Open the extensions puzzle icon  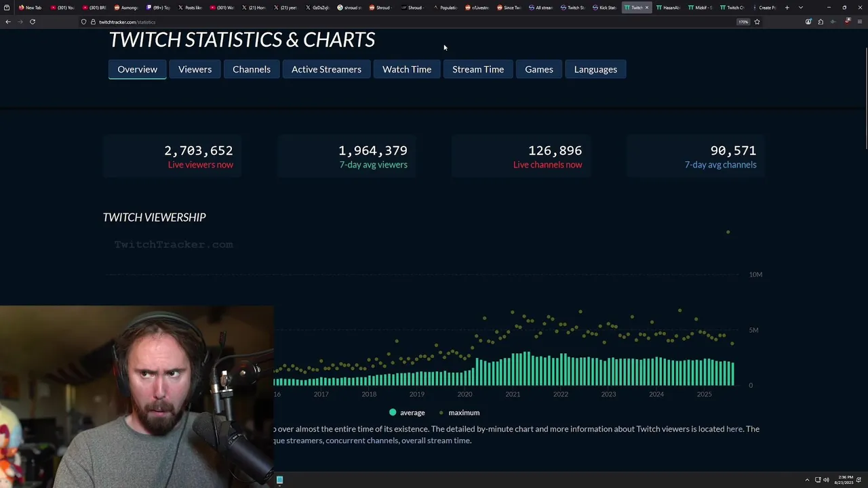point(821,22)
